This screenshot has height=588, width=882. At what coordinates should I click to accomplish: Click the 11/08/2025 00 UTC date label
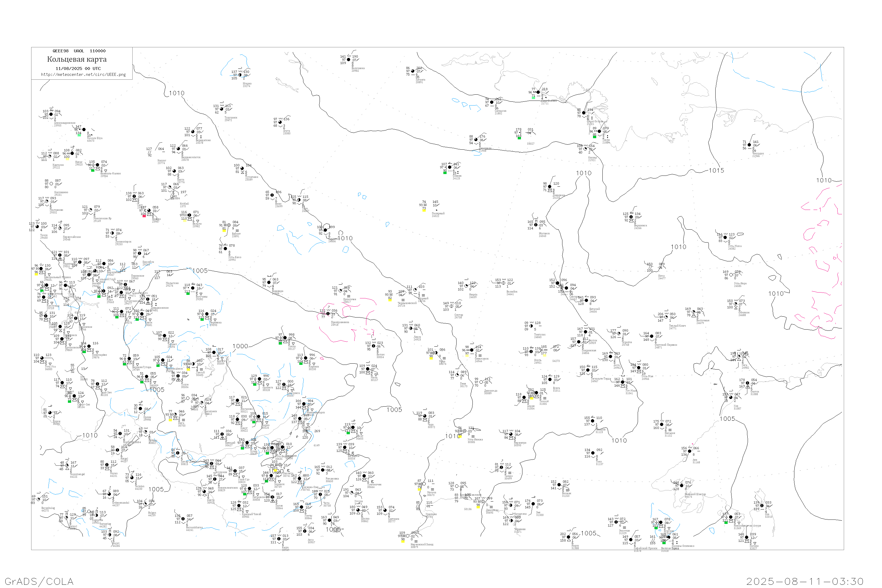[x=78, y=69]
